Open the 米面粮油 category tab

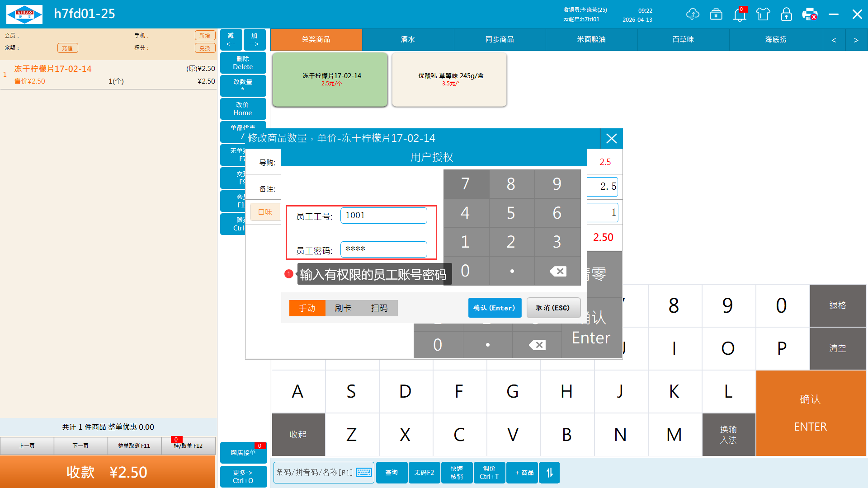[x=591, y=40]
